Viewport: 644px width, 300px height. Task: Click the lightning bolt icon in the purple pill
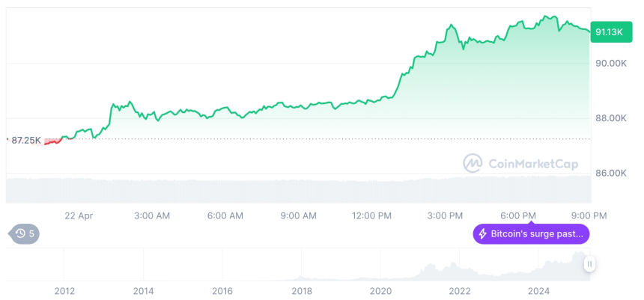pos(483,234)
